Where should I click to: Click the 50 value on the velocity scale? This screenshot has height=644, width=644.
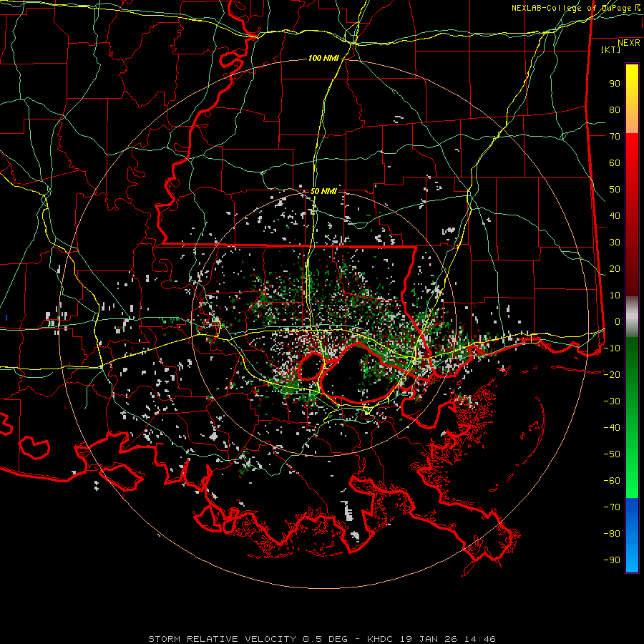pyautogui.click(x=615, y=190)
